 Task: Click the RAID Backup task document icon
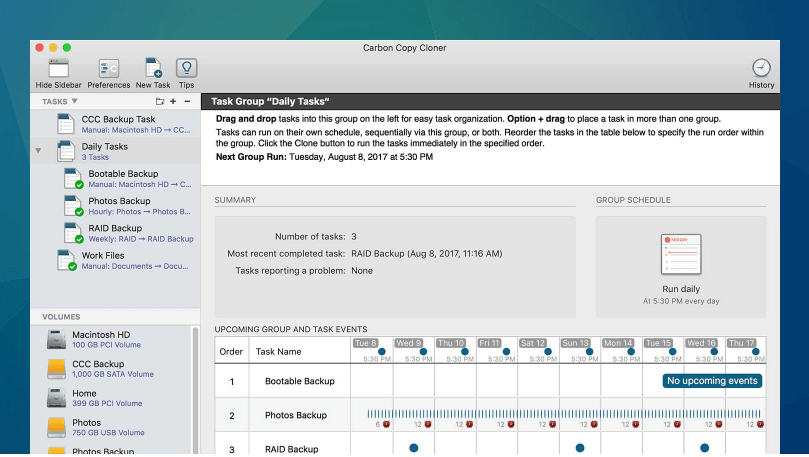click(x=73, y=233)
